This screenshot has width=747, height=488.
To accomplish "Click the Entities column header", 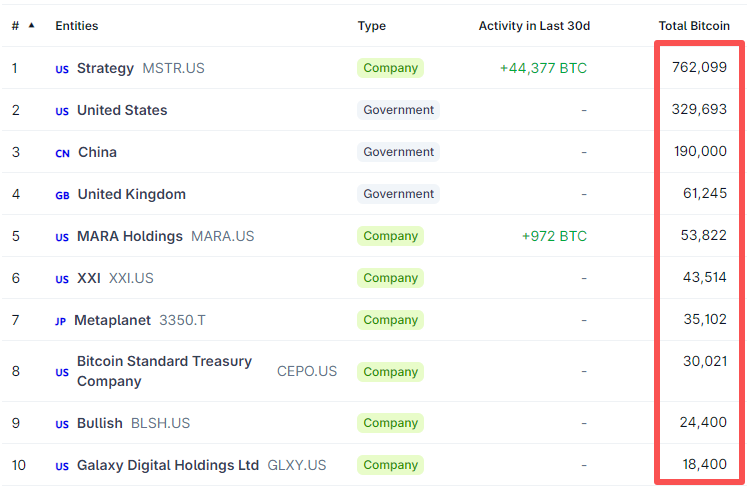I will 77,26.
